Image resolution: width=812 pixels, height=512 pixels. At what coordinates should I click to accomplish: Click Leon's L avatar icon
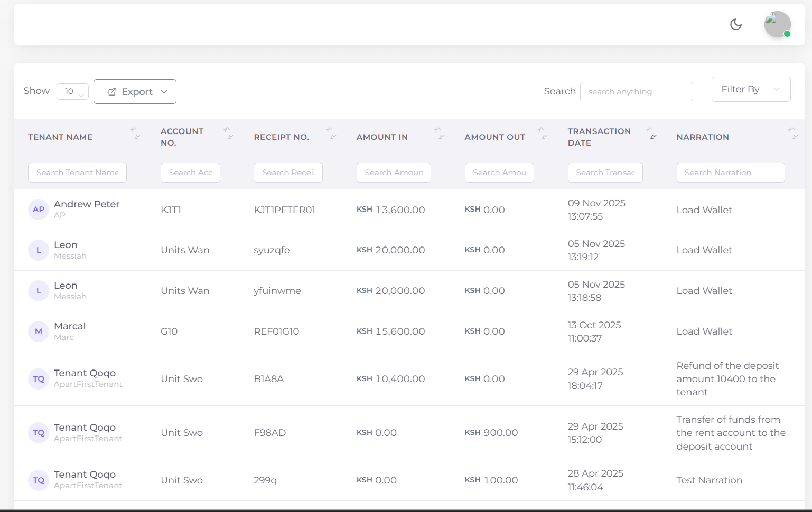38,250
